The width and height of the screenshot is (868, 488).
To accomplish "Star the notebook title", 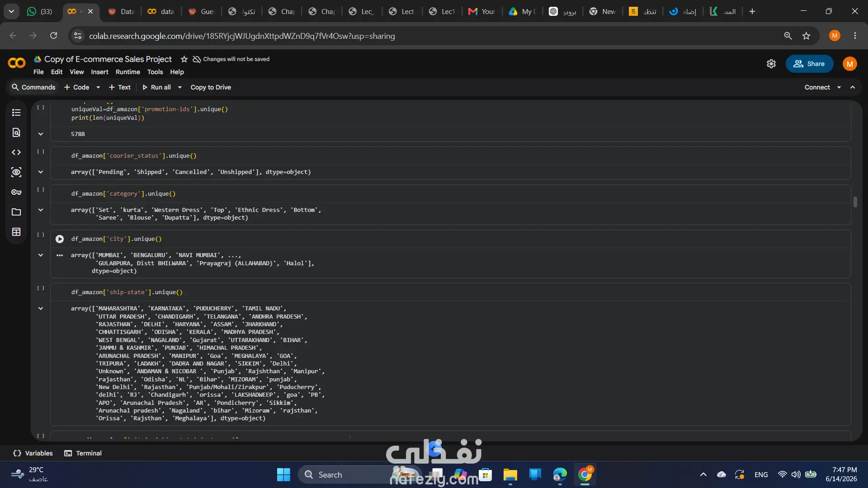I will click(x=184, y=59).
